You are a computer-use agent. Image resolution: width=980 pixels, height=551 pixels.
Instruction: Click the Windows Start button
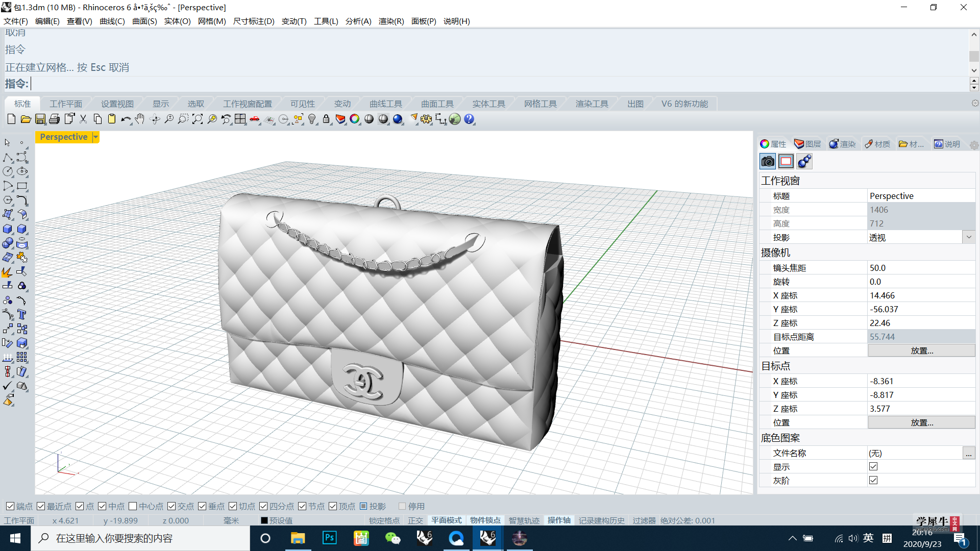15,538
